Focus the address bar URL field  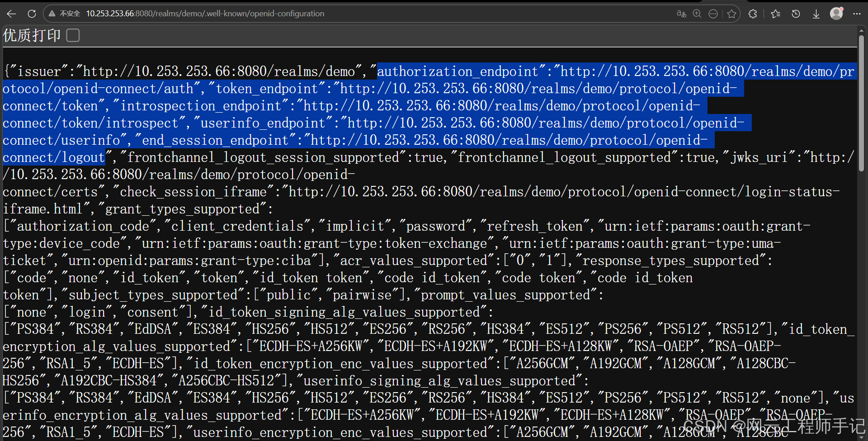[362, 14]
